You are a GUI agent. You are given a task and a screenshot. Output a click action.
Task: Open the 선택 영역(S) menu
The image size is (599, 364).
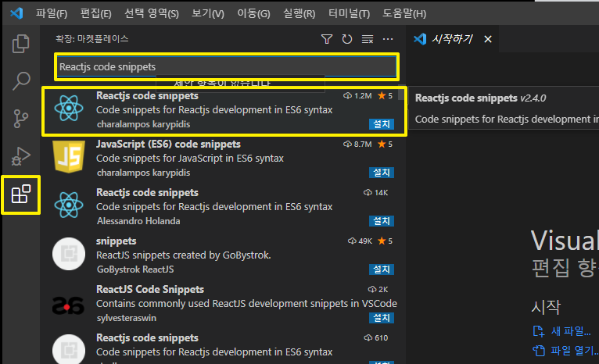152,14
